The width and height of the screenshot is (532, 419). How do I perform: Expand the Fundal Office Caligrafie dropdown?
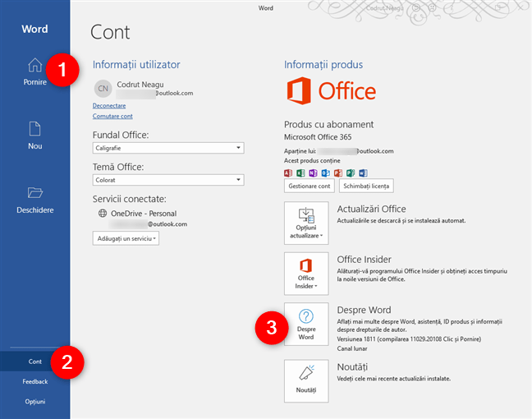click(x=168, y=148)
